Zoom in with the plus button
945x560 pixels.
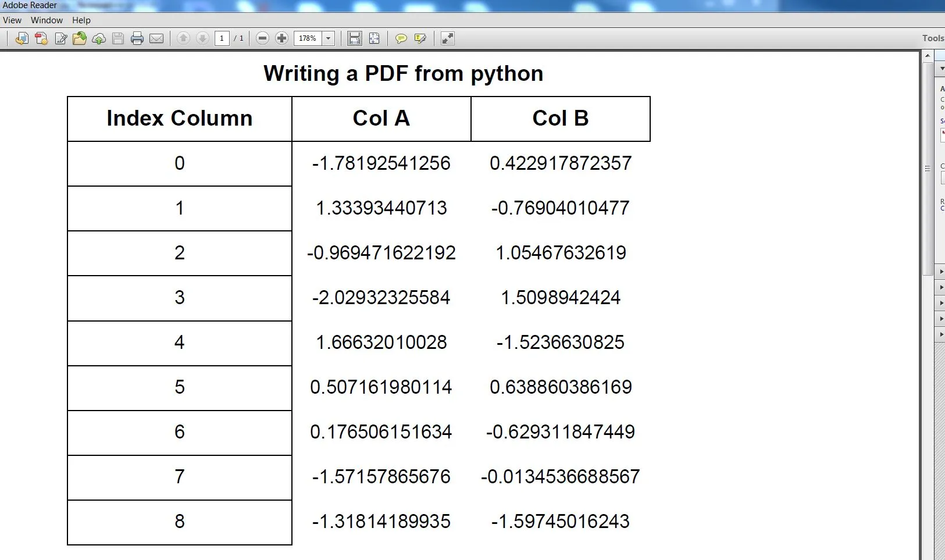pos(282,38)
